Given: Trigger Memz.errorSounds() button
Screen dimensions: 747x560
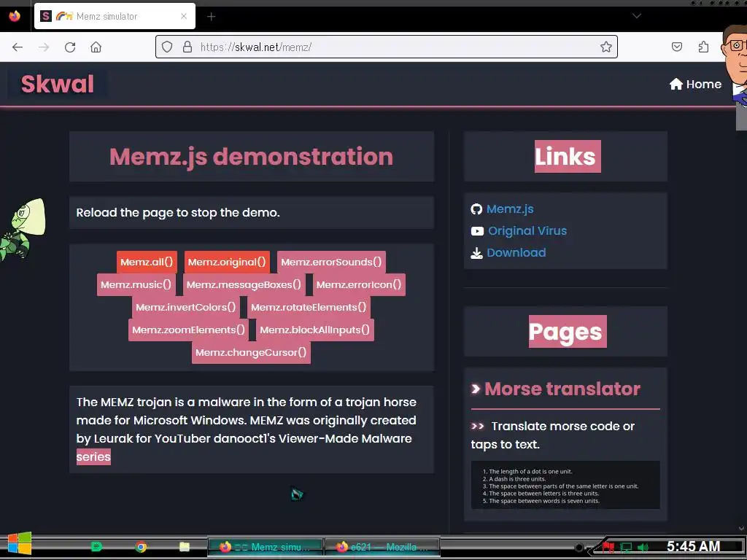Looking at the screenshot, I should [331, 262].
